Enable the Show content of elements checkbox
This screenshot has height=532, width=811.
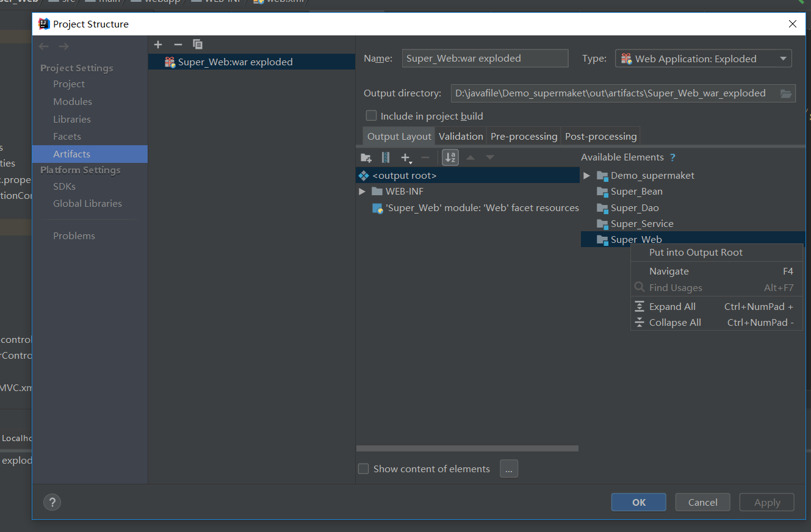363,469
